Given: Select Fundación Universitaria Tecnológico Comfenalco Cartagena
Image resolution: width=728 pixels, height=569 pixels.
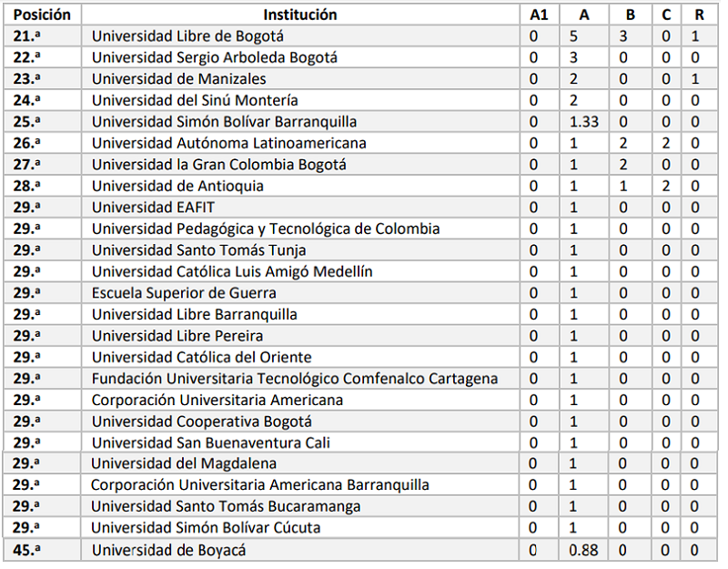Looking at the screenshot, I should (x=294, y=379).
